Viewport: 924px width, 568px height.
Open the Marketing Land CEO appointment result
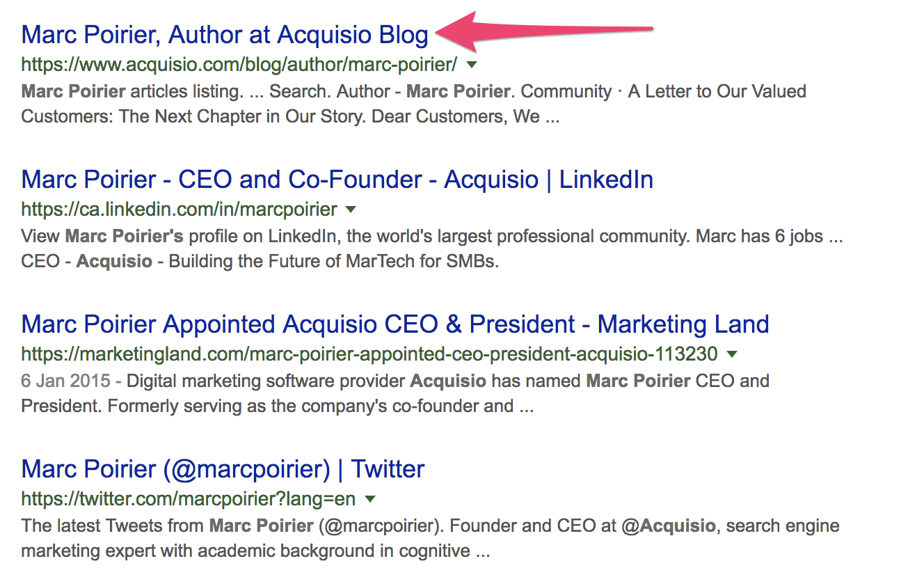(395, 324)
